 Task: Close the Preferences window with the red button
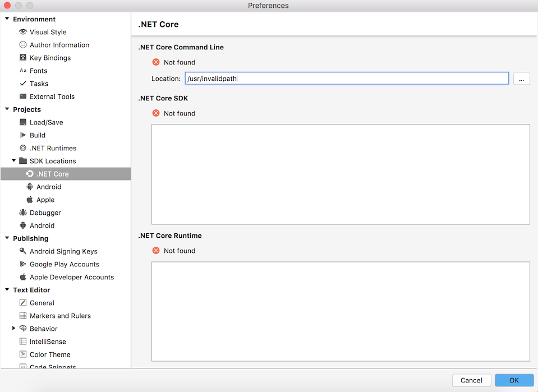point(7,5)
